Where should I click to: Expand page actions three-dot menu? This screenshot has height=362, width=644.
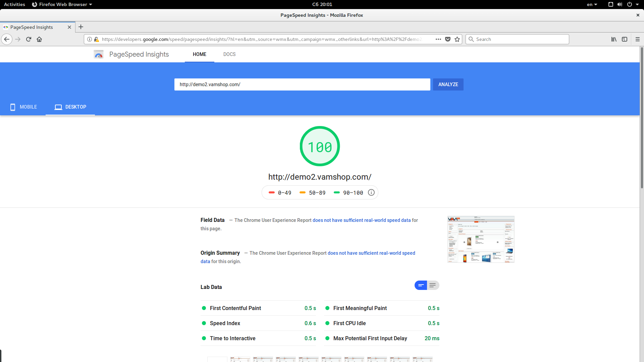click(x=438, y=39)
